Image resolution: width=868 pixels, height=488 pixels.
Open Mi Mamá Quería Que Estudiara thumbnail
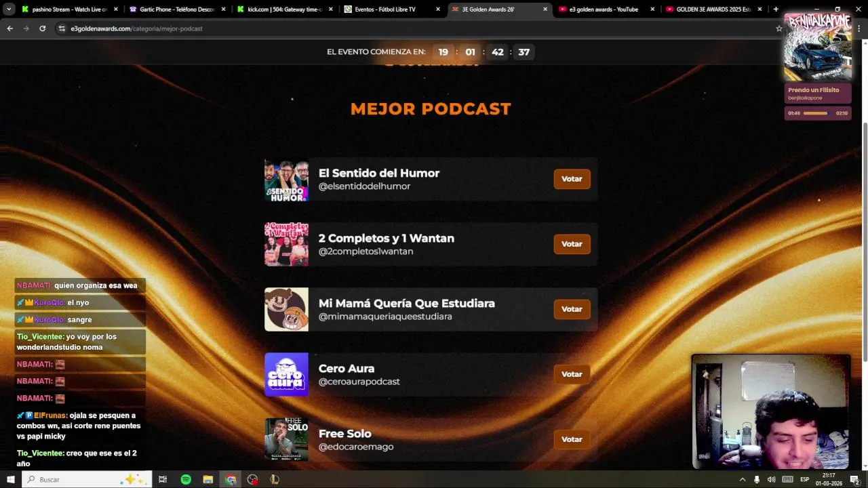pyautogui.click(x=286, y=309)
